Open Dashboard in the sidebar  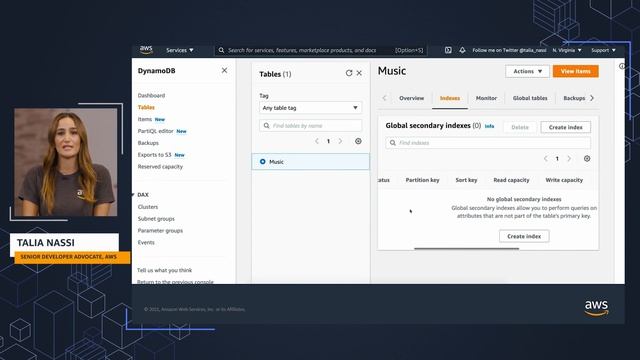click(151, 96)
